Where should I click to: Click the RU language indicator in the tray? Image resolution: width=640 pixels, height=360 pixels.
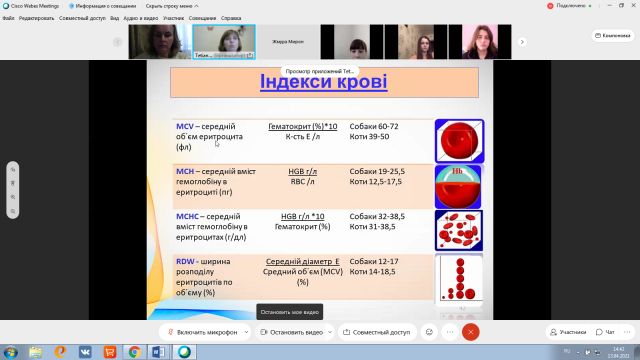pyautogui.click(x=567, y=351)
